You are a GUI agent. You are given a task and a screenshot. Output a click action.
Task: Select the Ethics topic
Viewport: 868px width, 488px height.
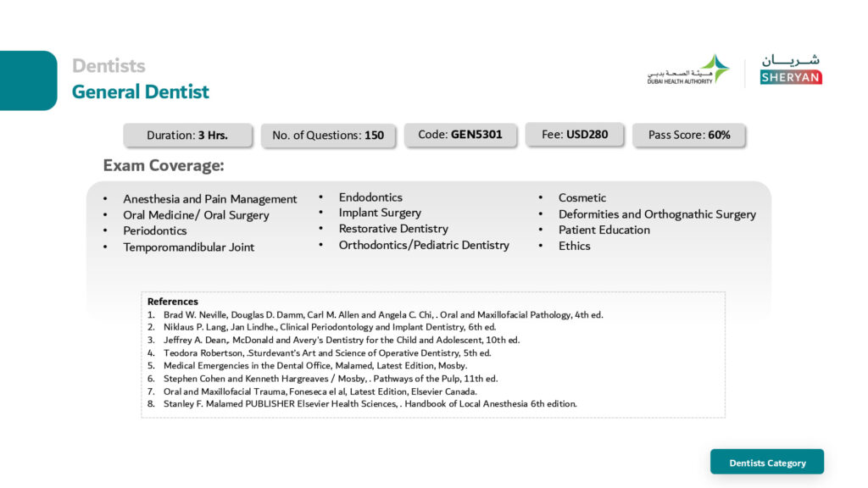coord(574,246)
